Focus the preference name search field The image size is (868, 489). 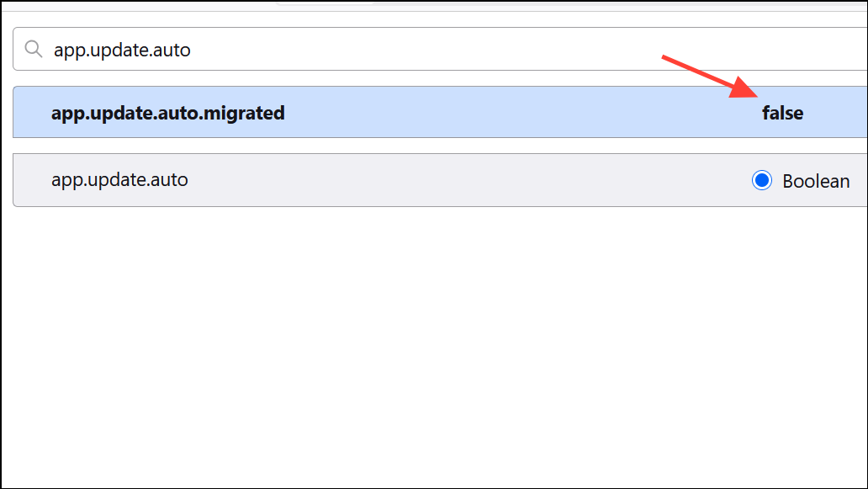(x=440, y=49)
